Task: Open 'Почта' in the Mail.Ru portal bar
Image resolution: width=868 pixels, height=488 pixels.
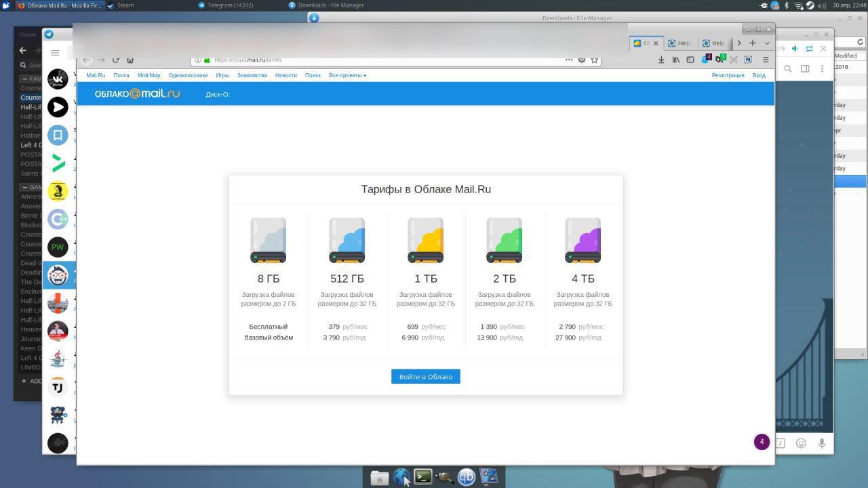Action: coord(121,75)
